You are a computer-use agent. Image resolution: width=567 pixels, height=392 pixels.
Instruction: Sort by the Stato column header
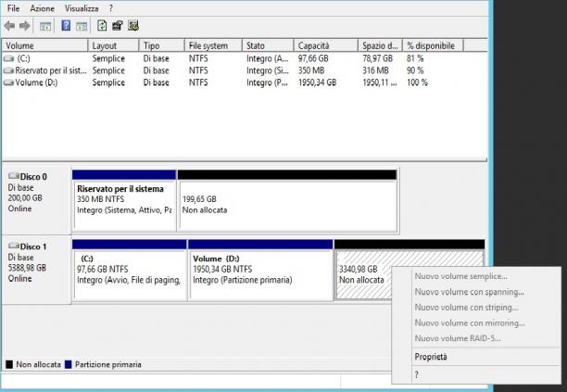coord(268,45)
